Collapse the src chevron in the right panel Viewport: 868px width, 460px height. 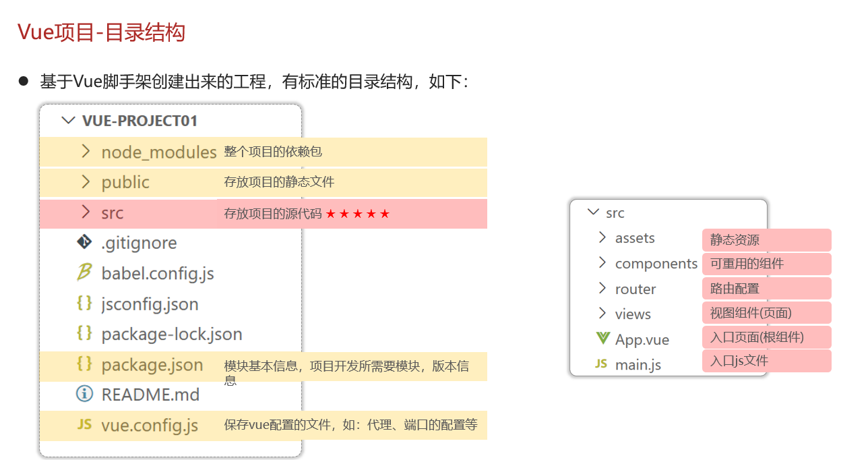pos(594,212)
